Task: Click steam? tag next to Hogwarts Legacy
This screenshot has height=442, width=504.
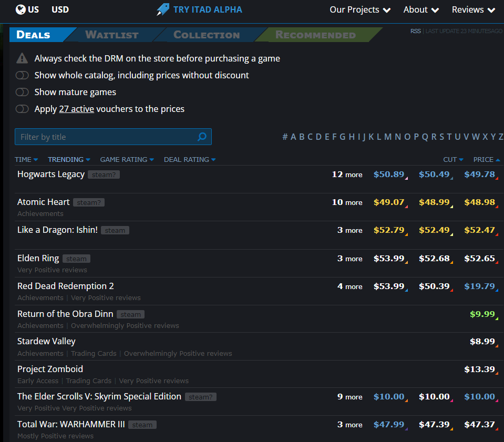Action: click(104, 174)
